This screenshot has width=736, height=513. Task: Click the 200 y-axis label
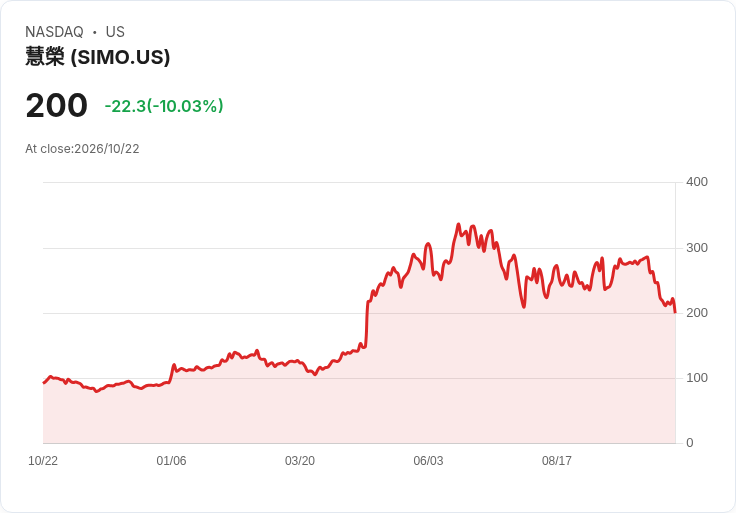tap(697, 313)
